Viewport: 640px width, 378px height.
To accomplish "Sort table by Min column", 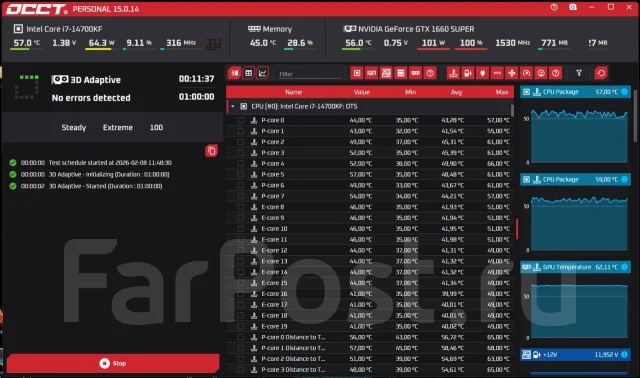I will tap(411, 92).
